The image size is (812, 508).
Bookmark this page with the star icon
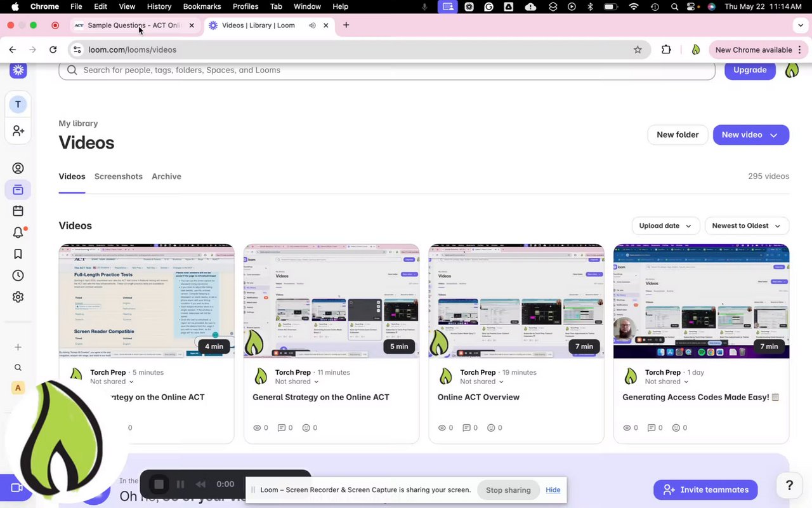[638, 50]
